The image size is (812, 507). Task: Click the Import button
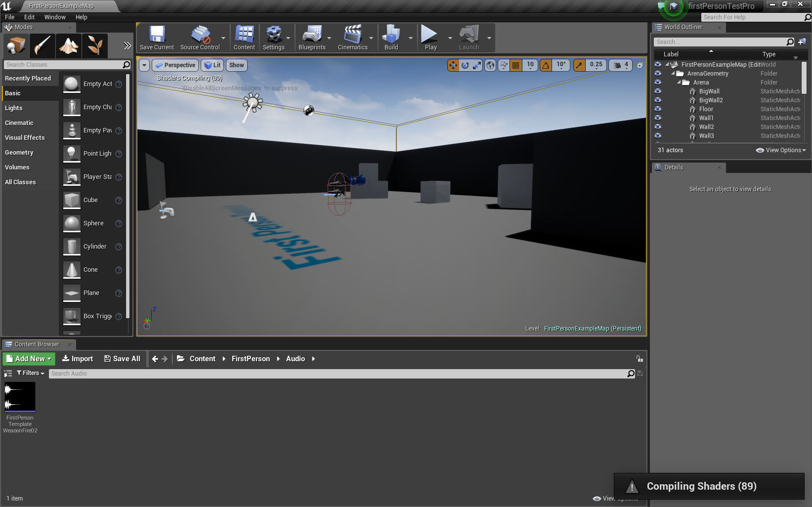pyautogui.click(x=78, y=359)
